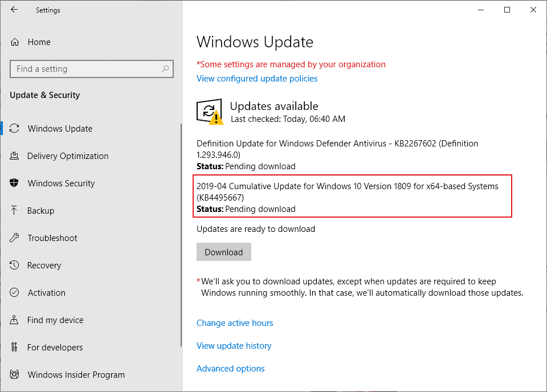Click Change active hours
This screenshot has width=547, height=392.
tap(235, 323)
